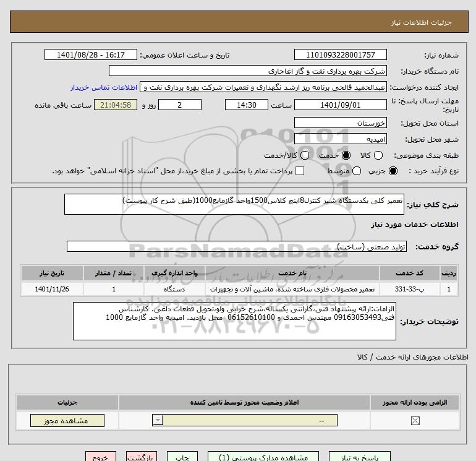This screenshot has width=476, height=461.
Task: Click the need number field 1101093228001757
Action: (x=340, y=54)
